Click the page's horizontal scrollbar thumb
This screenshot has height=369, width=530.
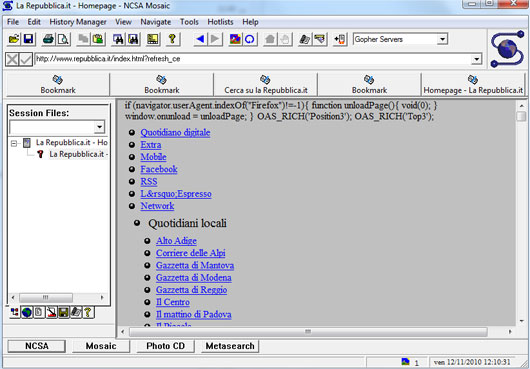click(308, 332)
